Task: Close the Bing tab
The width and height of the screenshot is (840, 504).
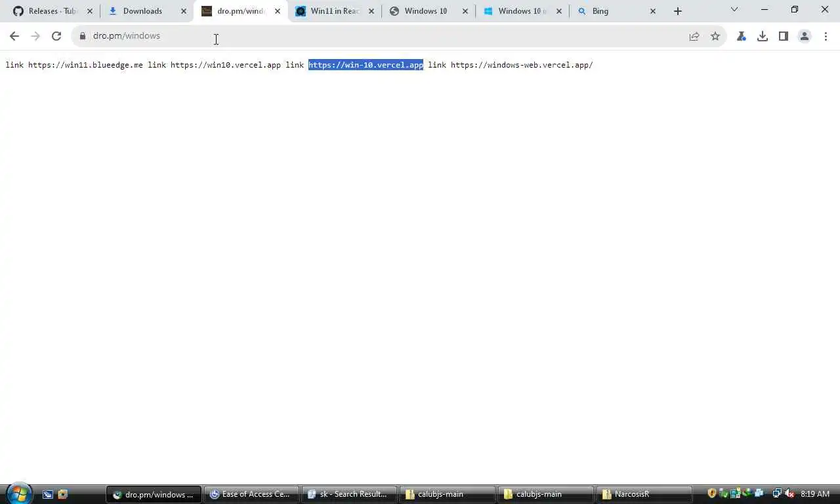Action: pos(653,11)
